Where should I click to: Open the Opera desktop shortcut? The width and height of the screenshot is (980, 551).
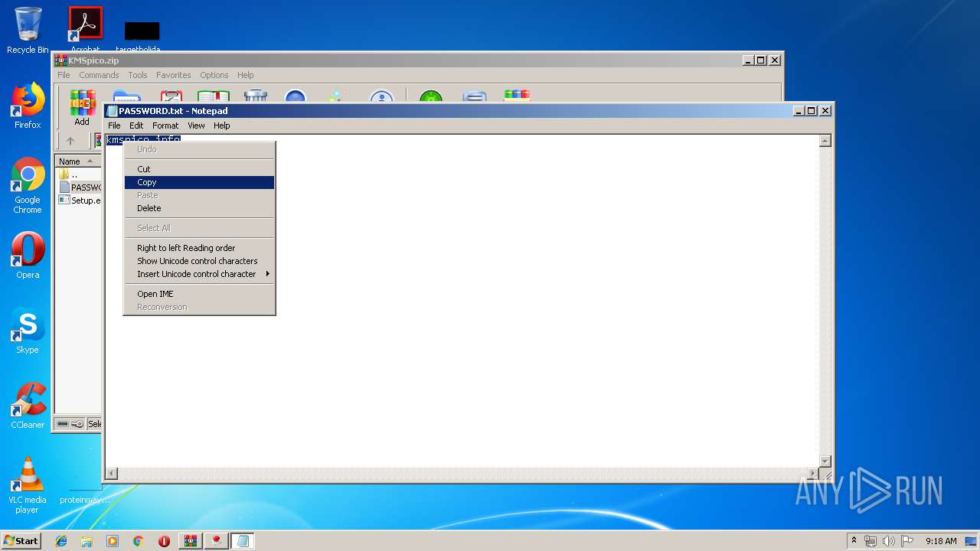(28, 256)
